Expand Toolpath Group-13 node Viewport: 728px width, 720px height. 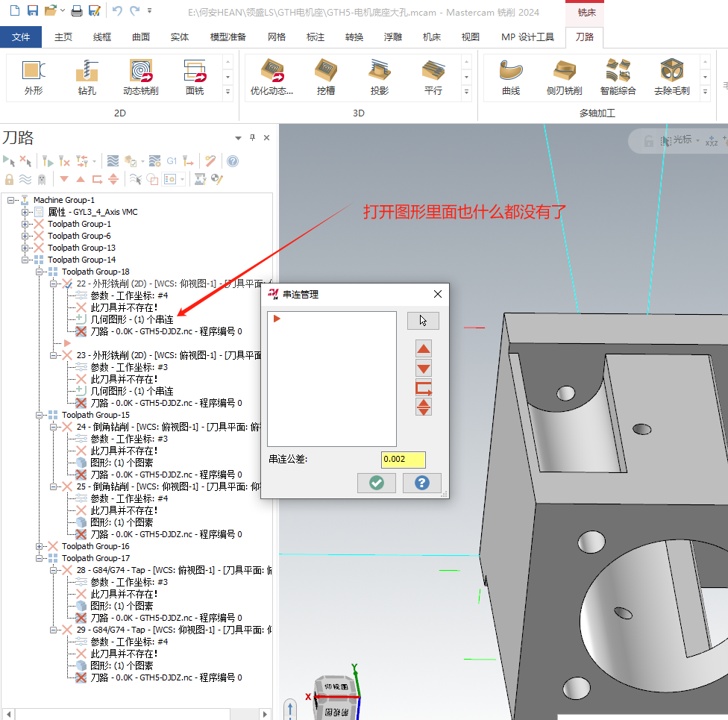(x=25, y=248)
